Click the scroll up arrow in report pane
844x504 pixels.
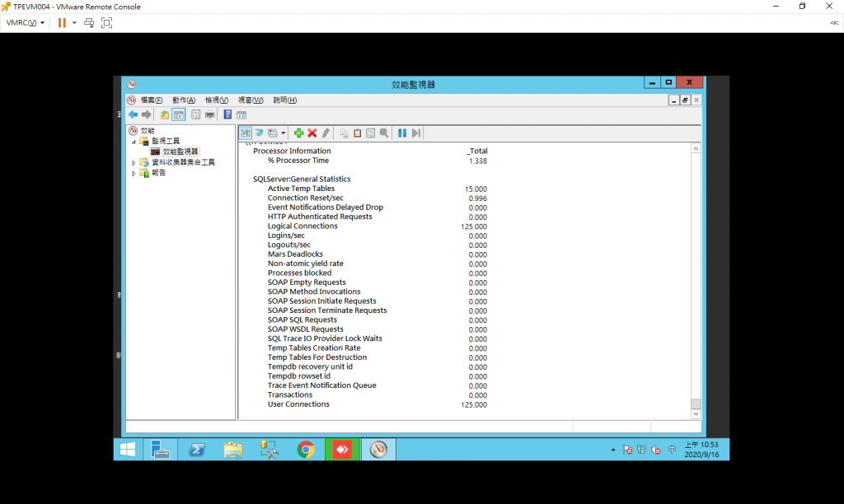696,148
